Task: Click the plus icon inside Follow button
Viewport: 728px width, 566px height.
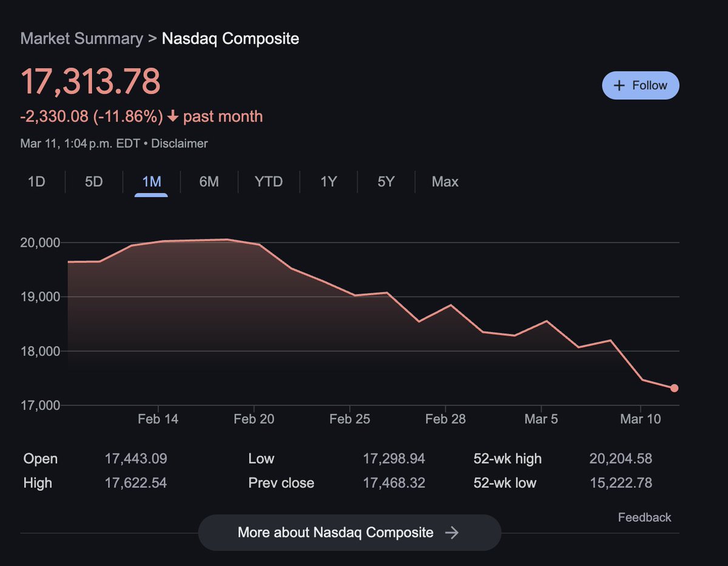Action: point(618,85)
